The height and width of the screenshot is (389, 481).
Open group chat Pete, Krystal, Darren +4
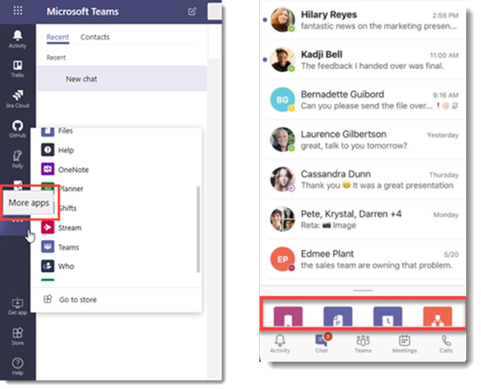coord(363,219)
